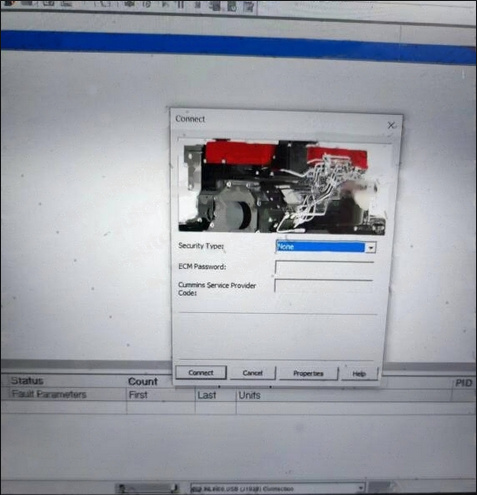This screenshot has width=477, height=495.
Task: Click the PID column header
Action: (464, 383)
